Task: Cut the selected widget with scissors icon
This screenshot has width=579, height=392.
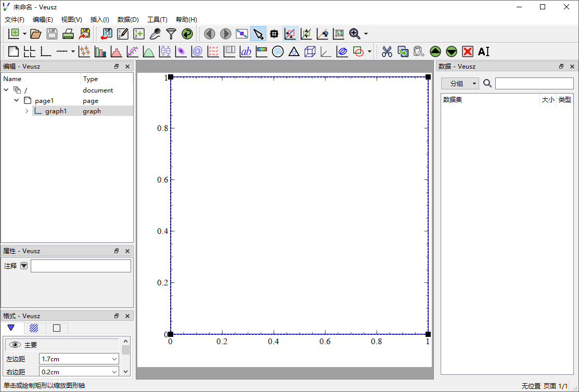Action: [x=387, y=51]
